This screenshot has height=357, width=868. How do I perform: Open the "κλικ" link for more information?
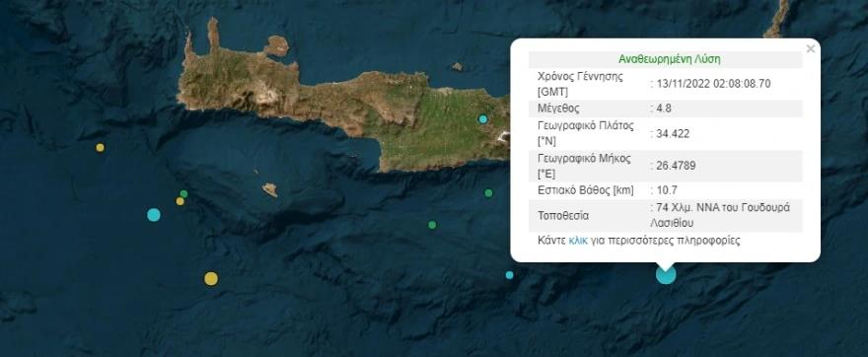(577, 241)
